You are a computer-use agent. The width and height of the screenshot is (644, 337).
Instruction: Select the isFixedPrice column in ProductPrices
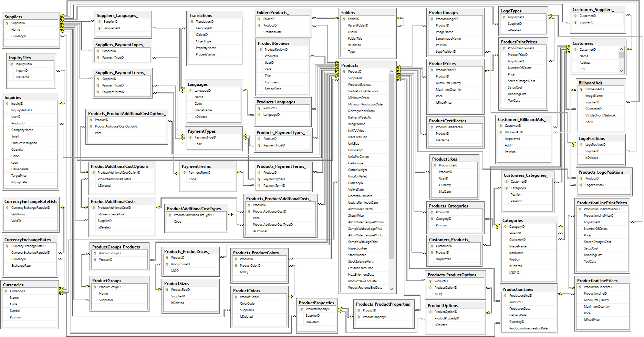455,103
